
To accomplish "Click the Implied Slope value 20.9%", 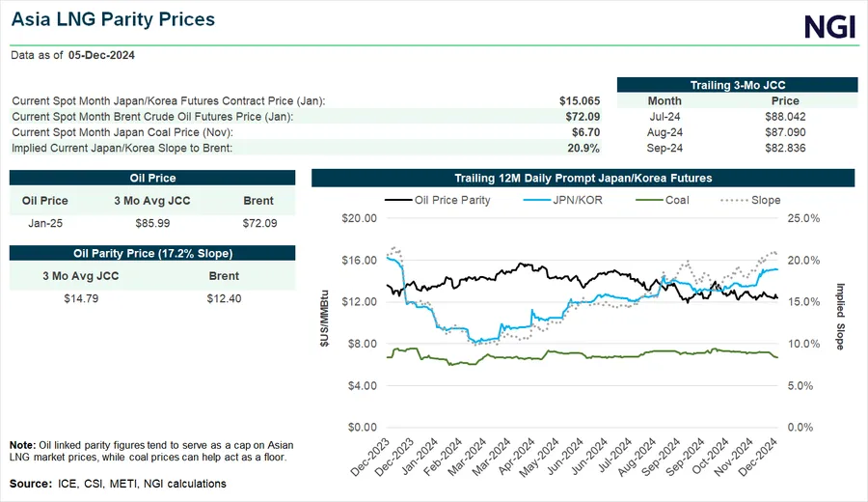I will point(583,148).
